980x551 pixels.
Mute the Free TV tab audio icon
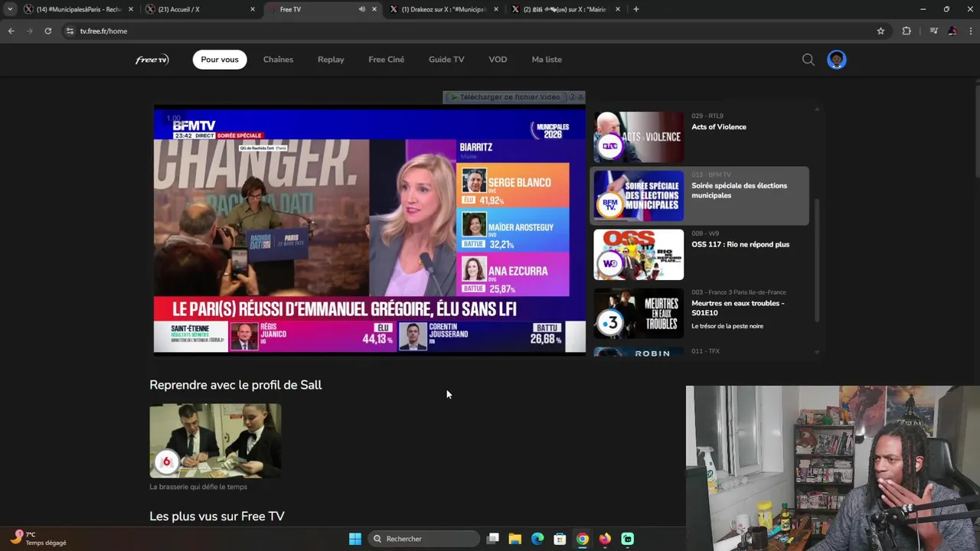361,9
